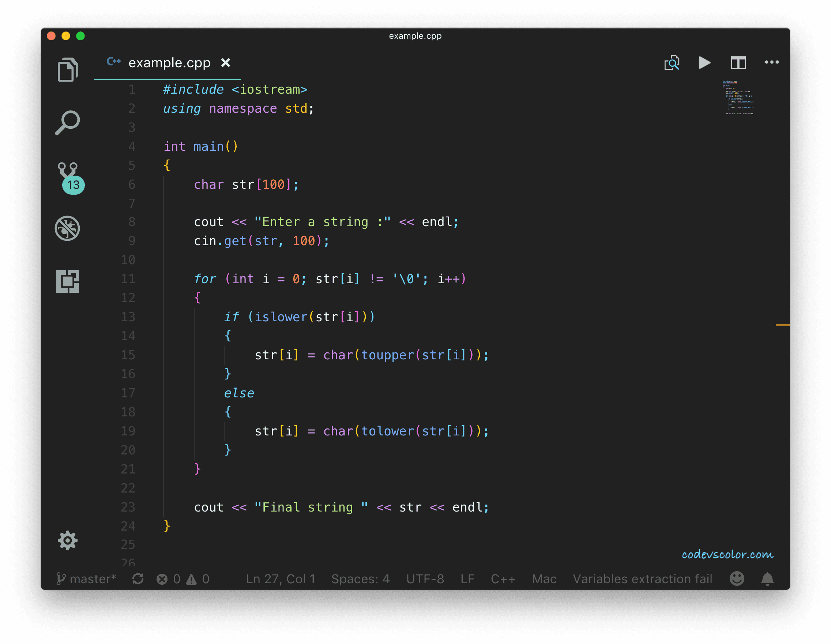The width and height of the screenshot is (831, 644).
Task: Click the LF line ending indicator
Action: tap(467, 579)
